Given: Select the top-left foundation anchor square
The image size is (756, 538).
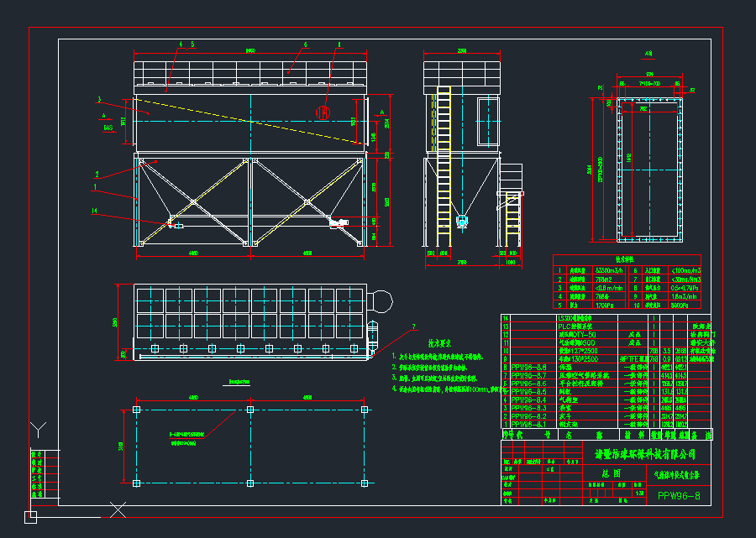Looking at the screenshot, I should 136,410.
